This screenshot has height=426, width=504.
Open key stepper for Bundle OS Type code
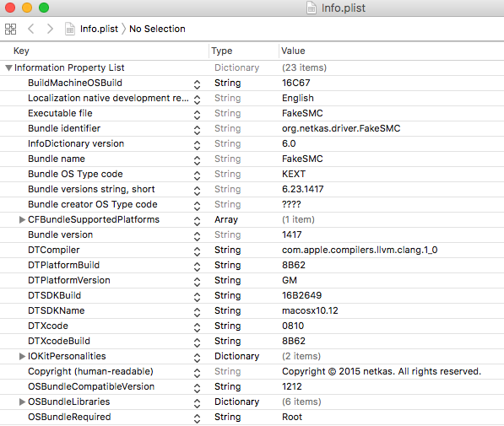(197, 175)
